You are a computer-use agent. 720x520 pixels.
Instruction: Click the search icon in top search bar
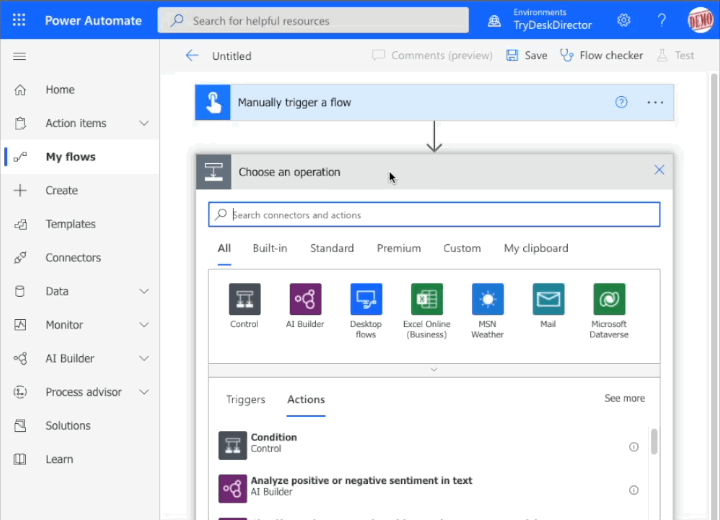pos(177,20)
